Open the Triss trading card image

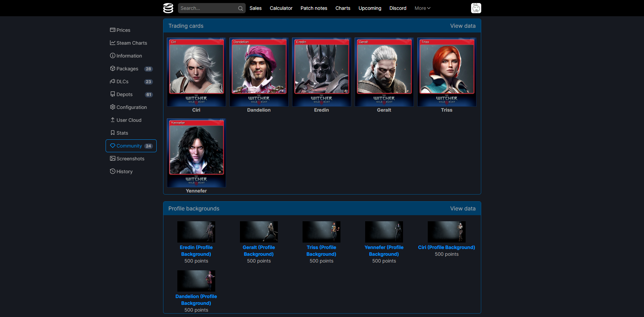click(x=447, y=72)
